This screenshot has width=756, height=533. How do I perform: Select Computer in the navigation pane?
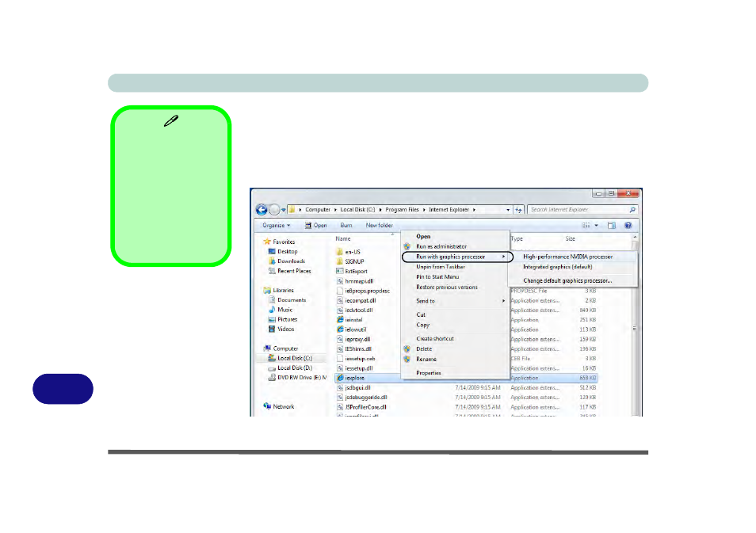[x=281, y=348]
